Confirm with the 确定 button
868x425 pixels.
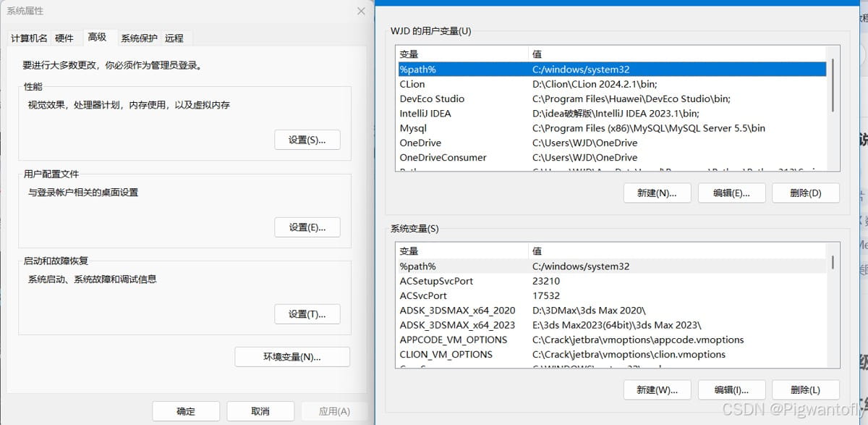185,411
